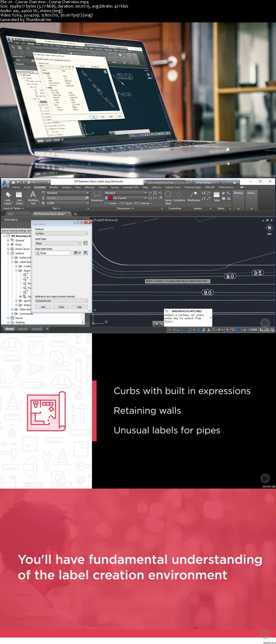The image size is (276, 644).
Task: Click the pick style from drawing icon
Action: 85,253
